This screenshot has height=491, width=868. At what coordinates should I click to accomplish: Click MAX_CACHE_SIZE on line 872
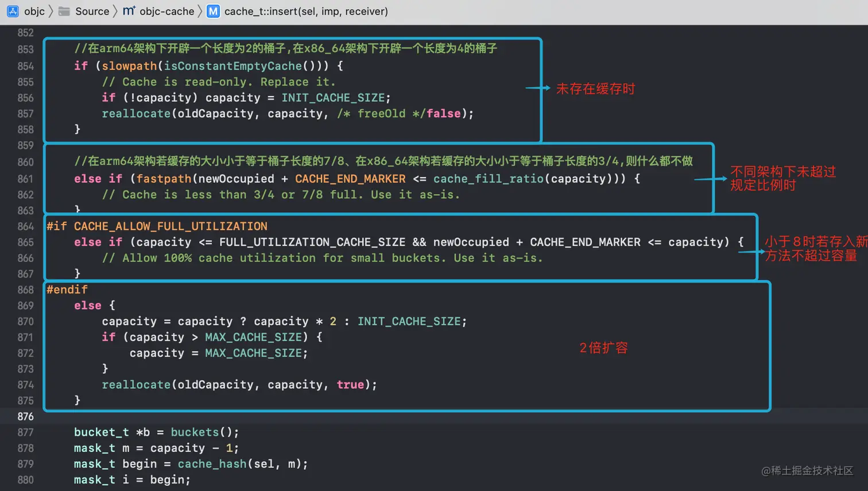coord(253,353)
